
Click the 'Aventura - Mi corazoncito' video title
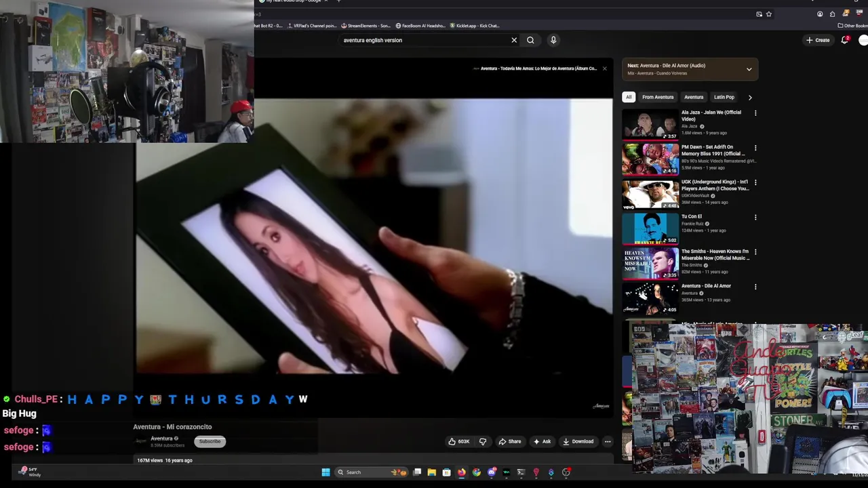(x=172, y=427)
